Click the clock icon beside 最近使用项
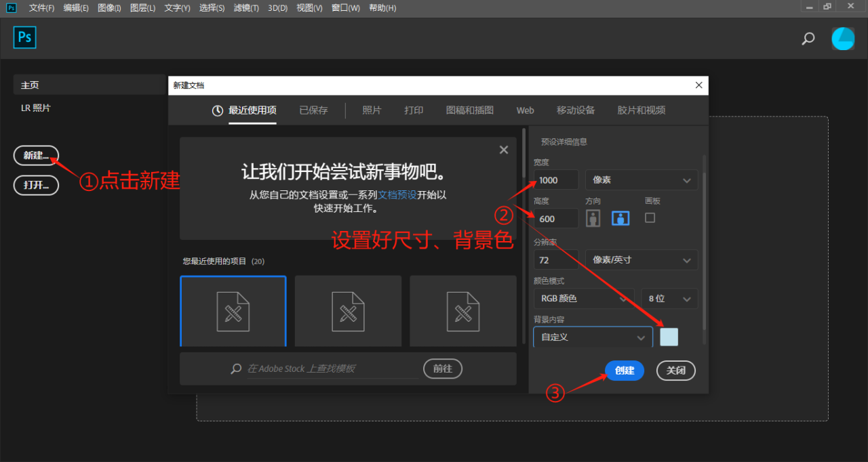Viewport: 868px width, 462px height. tap(218, 110)
